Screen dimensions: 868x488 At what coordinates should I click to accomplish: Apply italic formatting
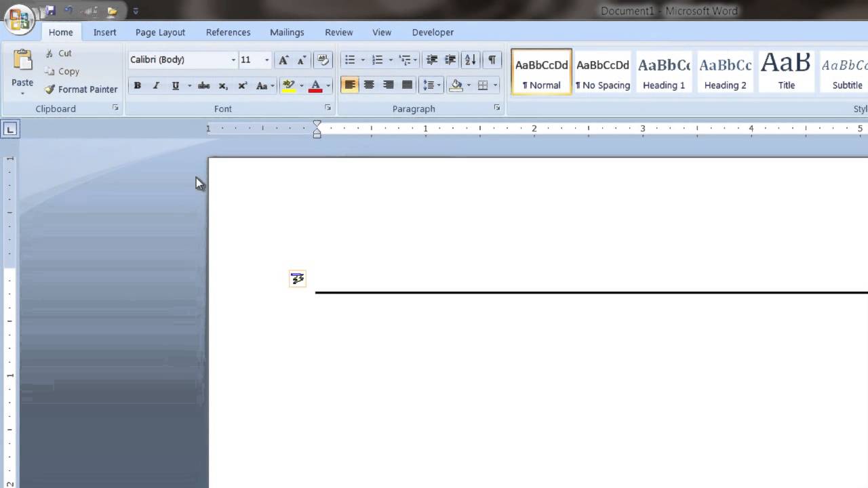point(156,85)
